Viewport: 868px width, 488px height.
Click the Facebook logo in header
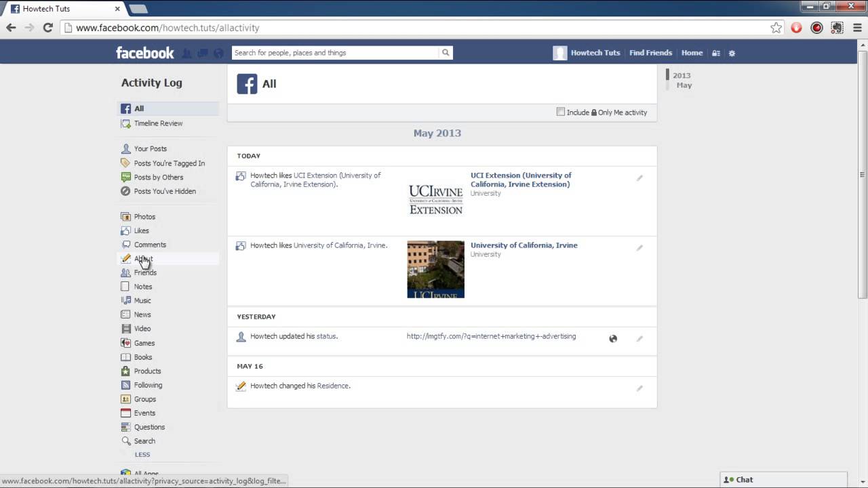click(144, 53)
